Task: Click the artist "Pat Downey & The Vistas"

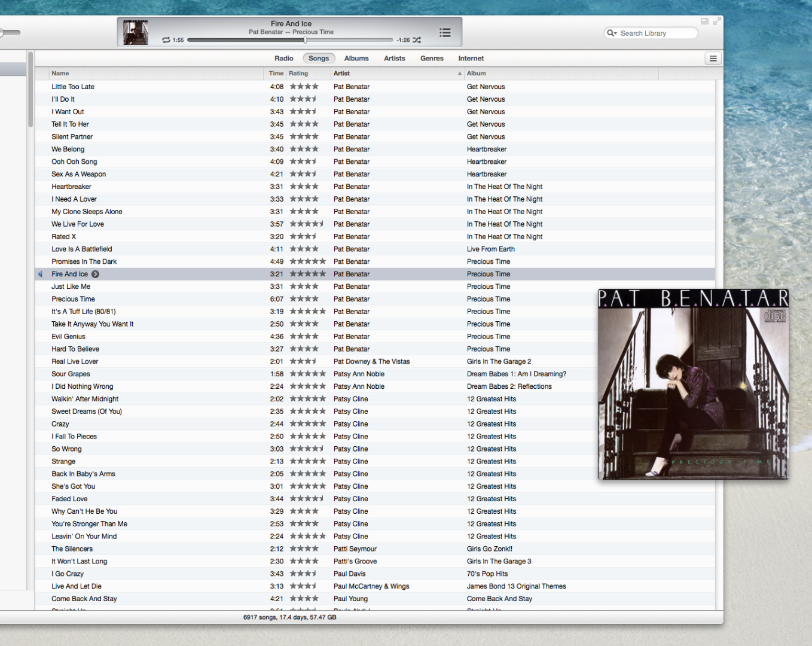Action: click(372, 361)
